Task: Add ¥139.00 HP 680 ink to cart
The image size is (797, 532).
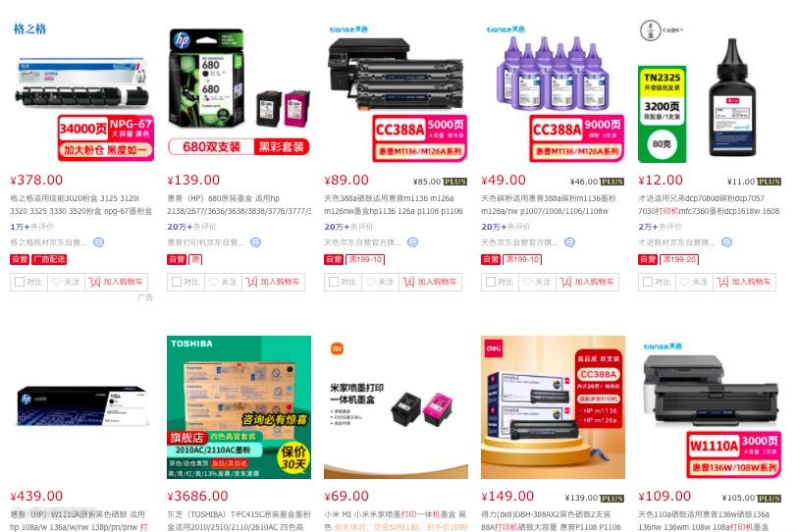Action: [x=274, y=282]
